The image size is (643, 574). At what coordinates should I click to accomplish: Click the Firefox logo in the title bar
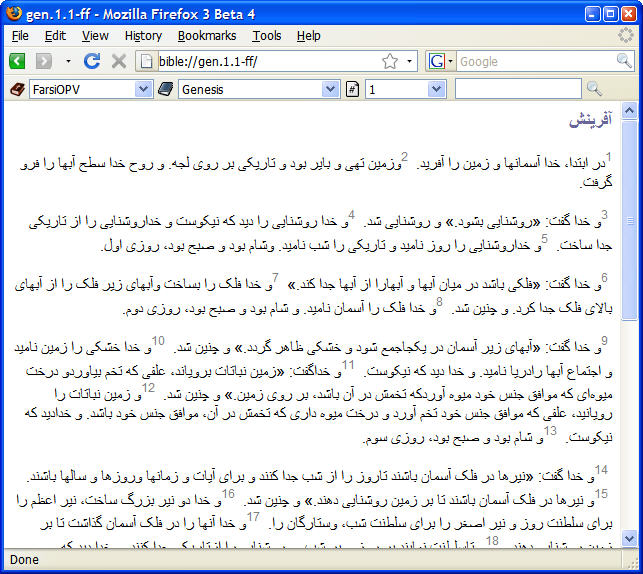14,14
